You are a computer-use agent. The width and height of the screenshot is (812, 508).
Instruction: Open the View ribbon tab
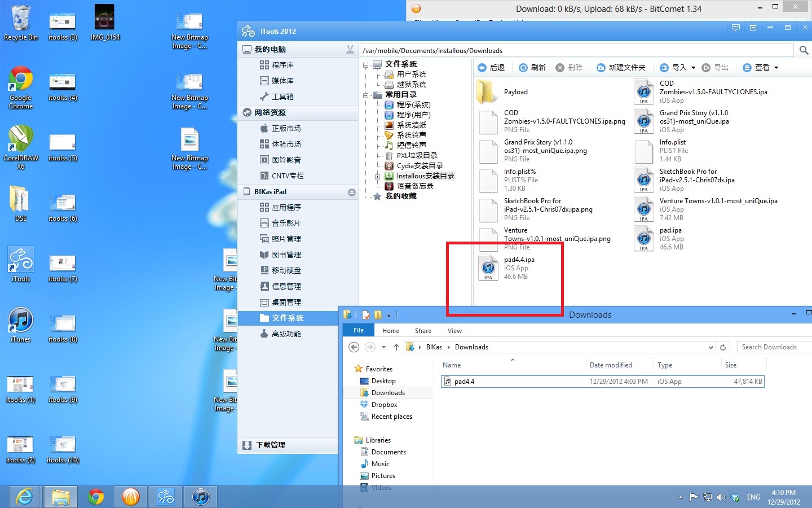point(454,331)
